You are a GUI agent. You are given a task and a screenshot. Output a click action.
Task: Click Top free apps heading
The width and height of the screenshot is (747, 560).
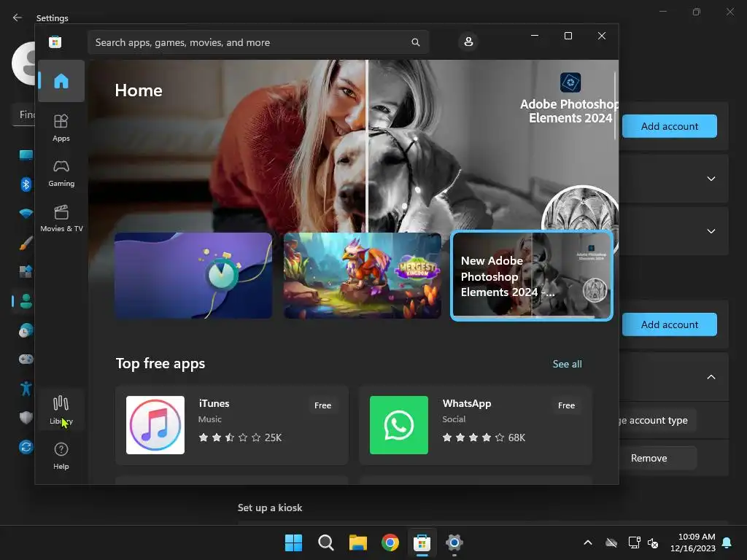(x=160, y=363)
